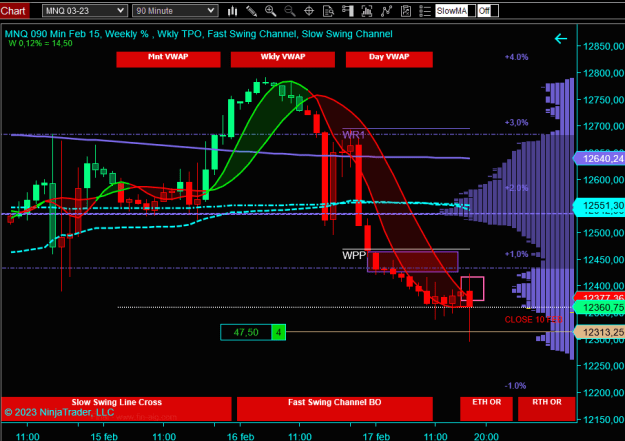Screen dimensions: 625x441
Task: Open the 90 Minute interval dropdown
Action: [x=175, y=11]
